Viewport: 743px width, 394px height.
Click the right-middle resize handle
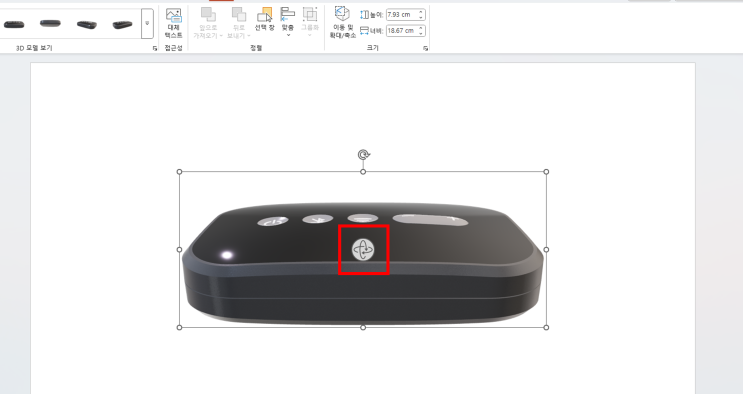click(x=546, y=249)
